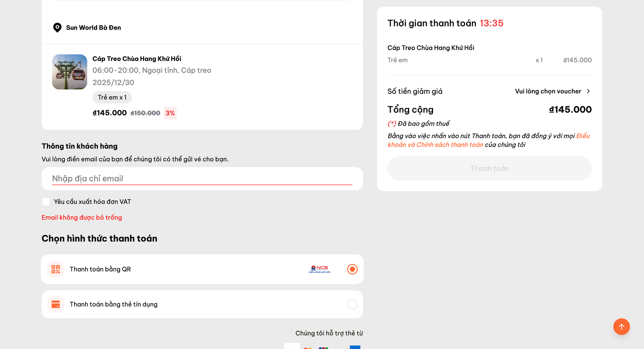
Task: Click the 3% discount badge
Action: [x=170, y=113]
